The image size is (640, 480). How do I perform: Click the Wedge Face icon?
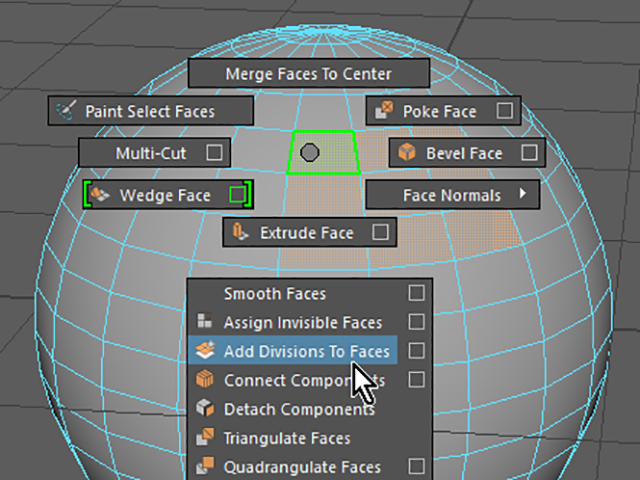coord(100,194)
